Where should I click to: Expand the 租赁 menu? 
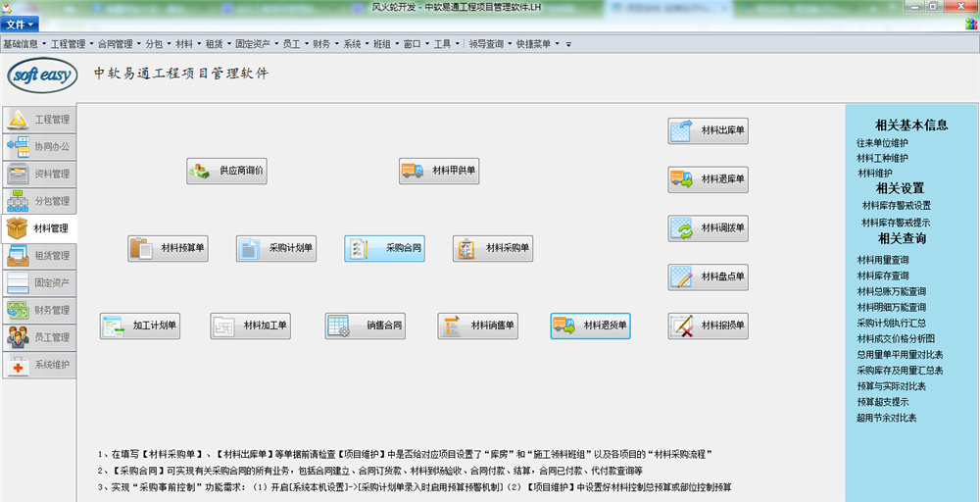219,44
